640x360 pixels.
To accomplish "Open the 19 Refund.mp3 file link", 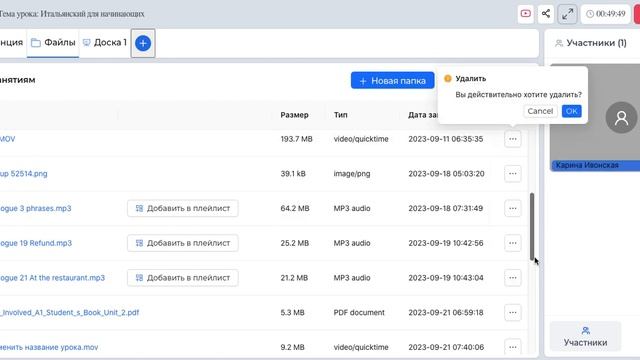I will tap(36, 243).
